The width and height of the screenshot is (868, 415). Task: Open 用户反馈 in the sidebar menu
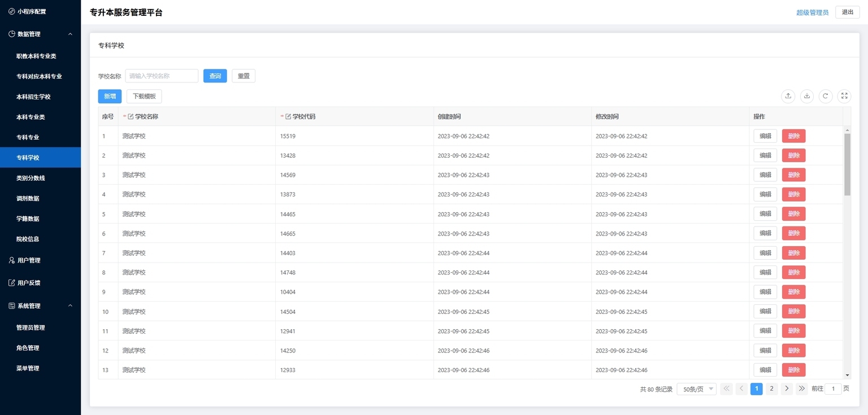(x=29, y=283)
